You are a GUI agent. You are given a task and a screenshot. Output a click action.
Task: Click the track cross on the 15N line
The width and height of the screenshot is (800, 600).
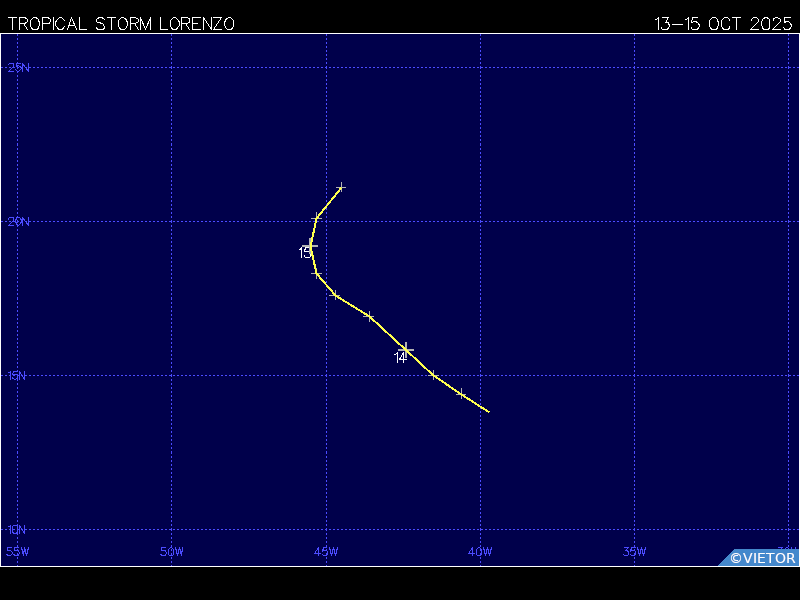pyautogui.click(x=434, y=375)
